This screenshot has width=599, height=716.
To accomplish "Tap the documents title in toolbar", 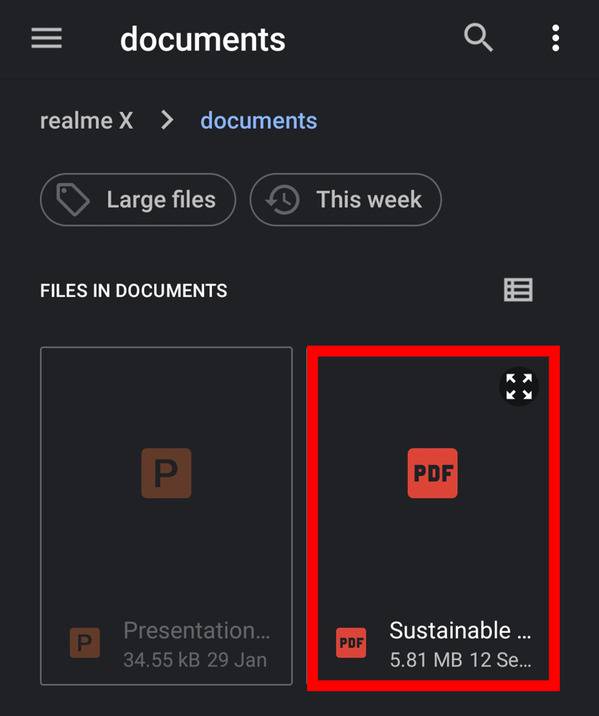I will coord(203,39).
